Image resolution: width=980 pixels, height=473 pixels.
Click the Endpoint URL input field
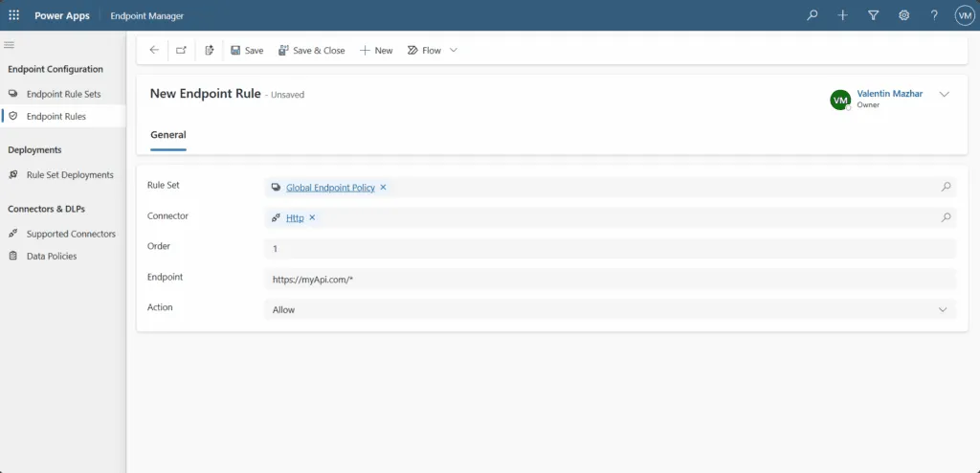(610, 279)
